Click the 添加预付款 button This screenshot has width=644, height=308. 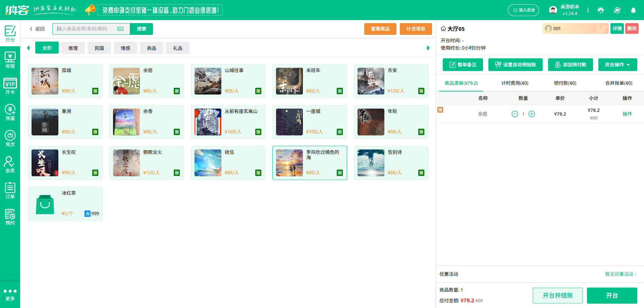[571, 65]
